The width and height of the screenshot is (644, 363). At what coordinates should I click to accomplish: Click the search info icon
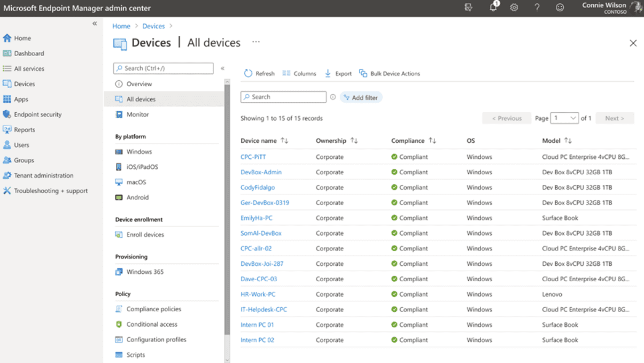tap(333, 97)
